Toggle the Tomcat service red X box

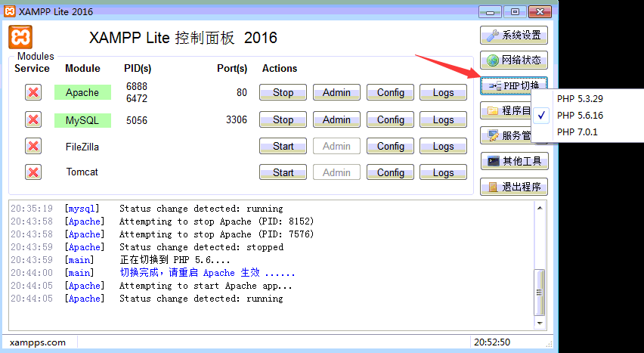[x=33, y=172]
